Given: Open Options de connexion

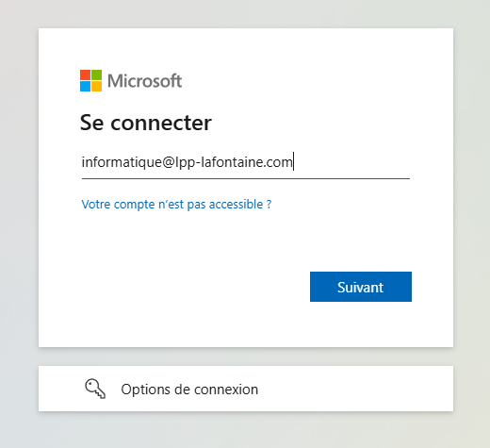Looking at the screenshot, I should tap(246, 389).
